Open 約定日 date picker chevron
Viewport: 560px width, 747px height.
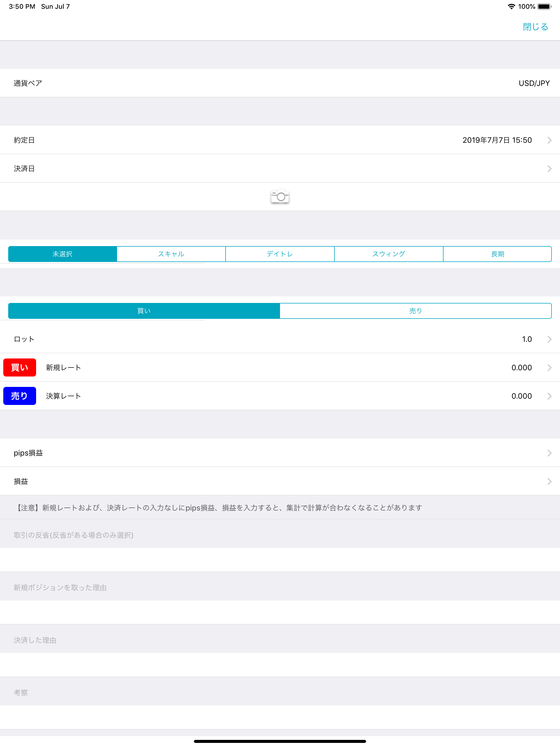click(550, 140)
